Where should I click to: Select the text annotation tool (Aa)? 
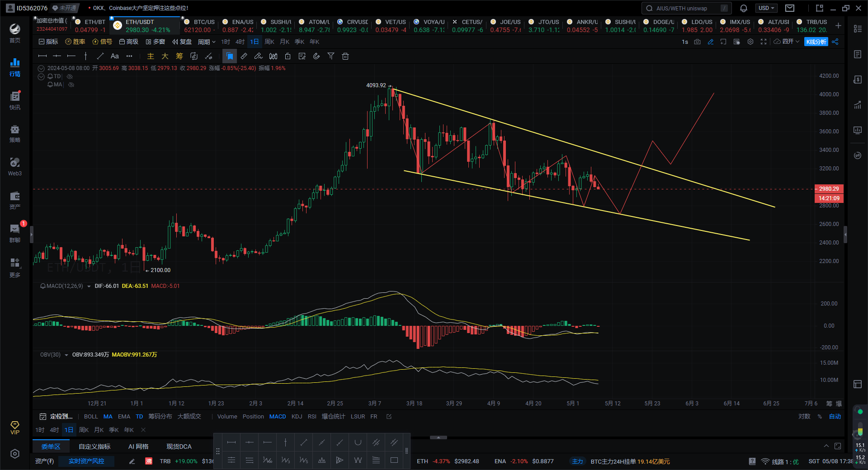point(114,56)
